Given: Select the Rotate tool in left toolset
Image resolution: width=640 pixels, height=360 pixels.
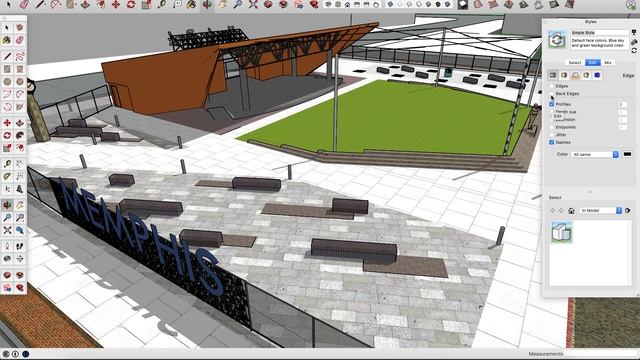Looking at the screenshot, I should click(7, 136).
